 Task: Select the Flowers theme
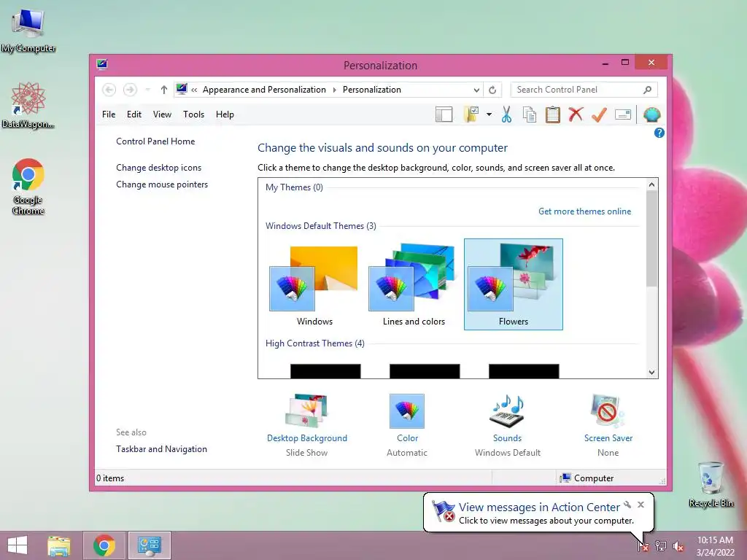pos(513,284)
